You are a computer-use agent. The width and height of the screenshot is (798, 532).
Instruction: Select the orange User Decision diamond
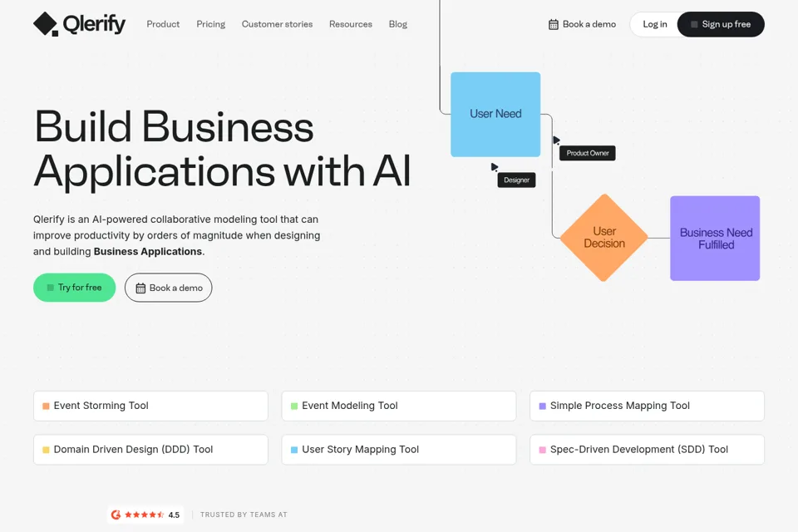(604, 238)
